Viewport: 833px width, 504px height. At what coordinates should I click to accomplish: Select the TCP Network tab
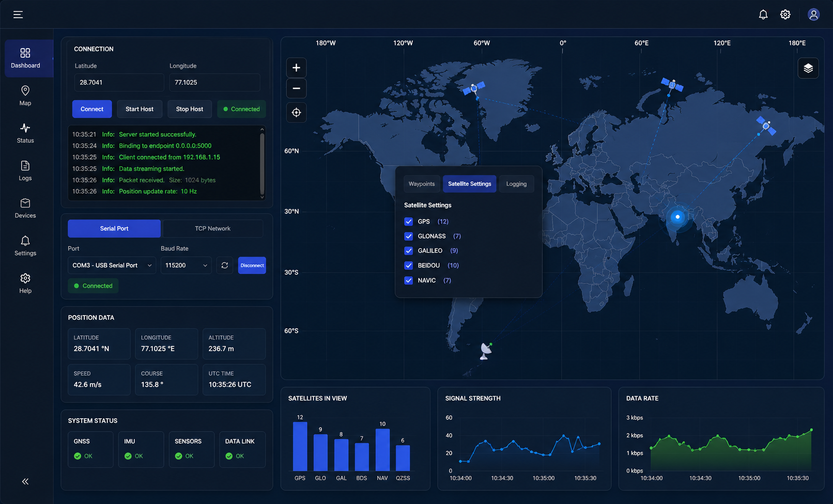(x=212, y=228)
